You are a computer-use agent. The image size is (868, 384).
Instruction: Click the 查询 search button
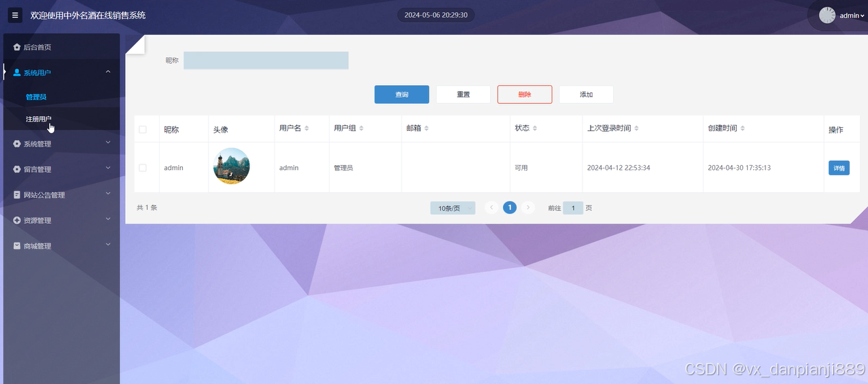point(402,94)
